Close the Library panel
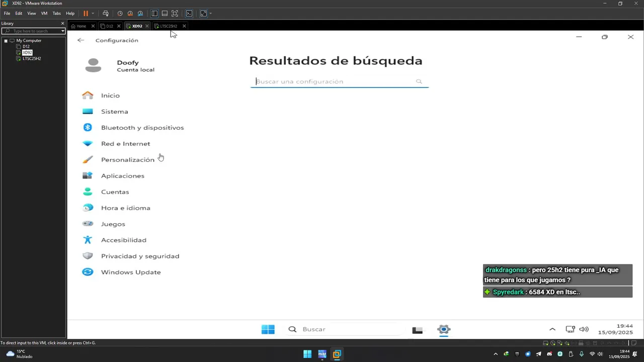Viewport: 644px width, 362px height. pos(62,24)
